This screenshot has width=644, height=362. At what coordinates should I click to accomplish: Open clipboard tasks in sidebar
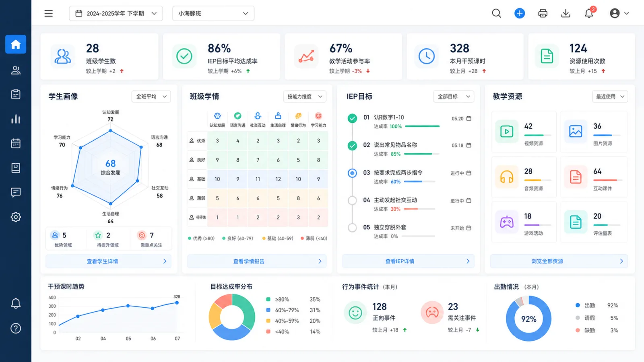(x=16, y=94)
